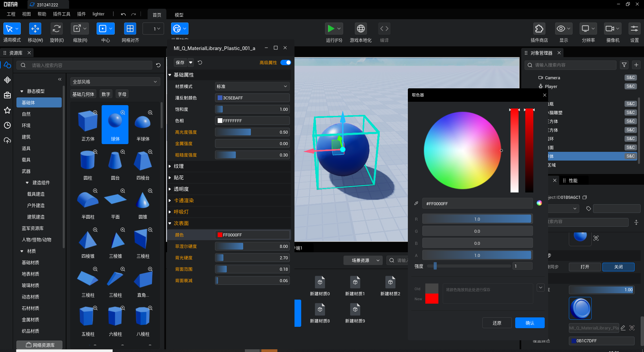644x352 pixels.
Task: Add object with plus icon in object manager
Action: click(x=636, y=65)
